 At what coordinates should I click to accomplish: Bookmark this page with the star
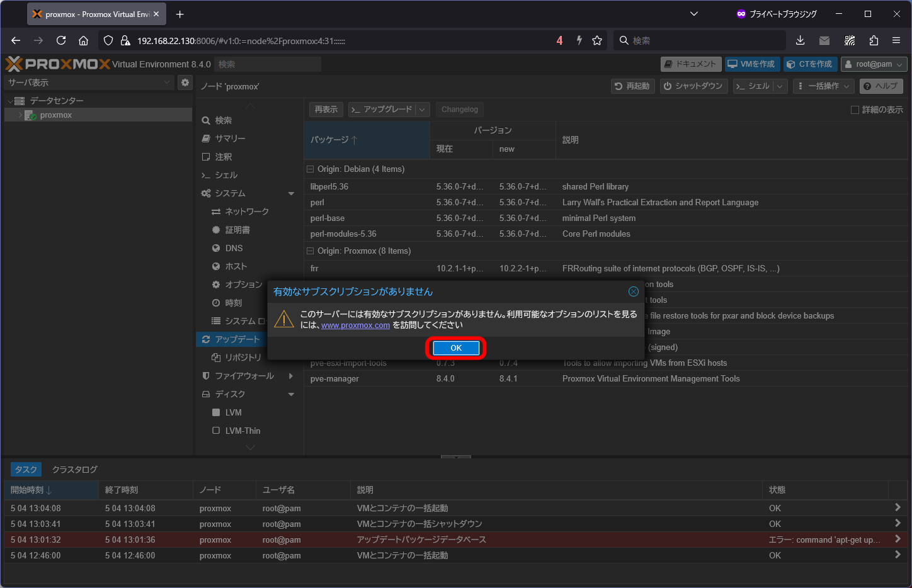pyautogui.click(x=597, y=40)
